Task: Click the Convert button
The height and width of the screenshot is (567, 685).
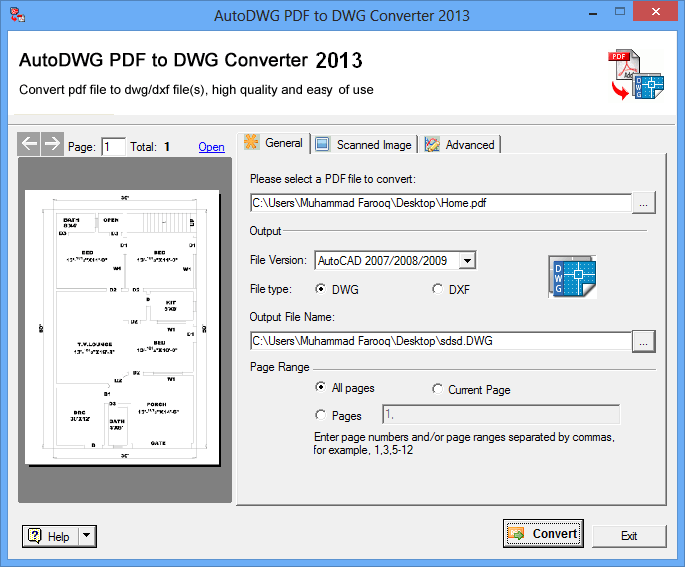Action: (543, 533)
